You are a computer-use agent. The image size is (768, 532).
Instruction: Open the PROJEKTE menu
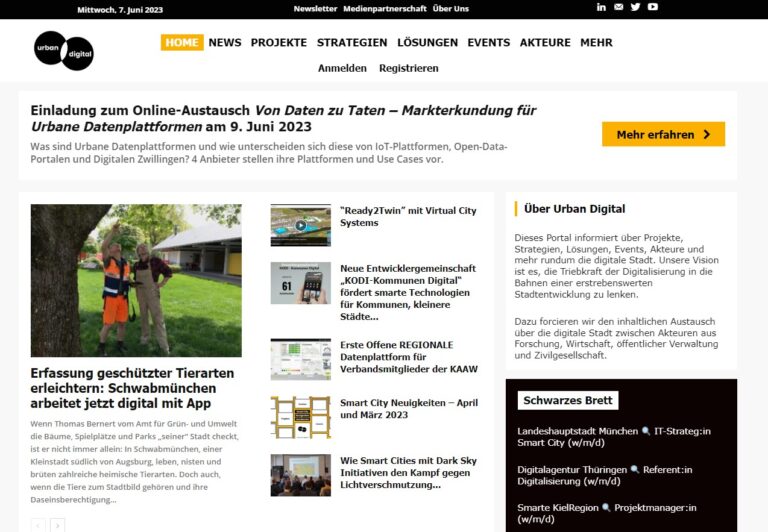(279, 43)
